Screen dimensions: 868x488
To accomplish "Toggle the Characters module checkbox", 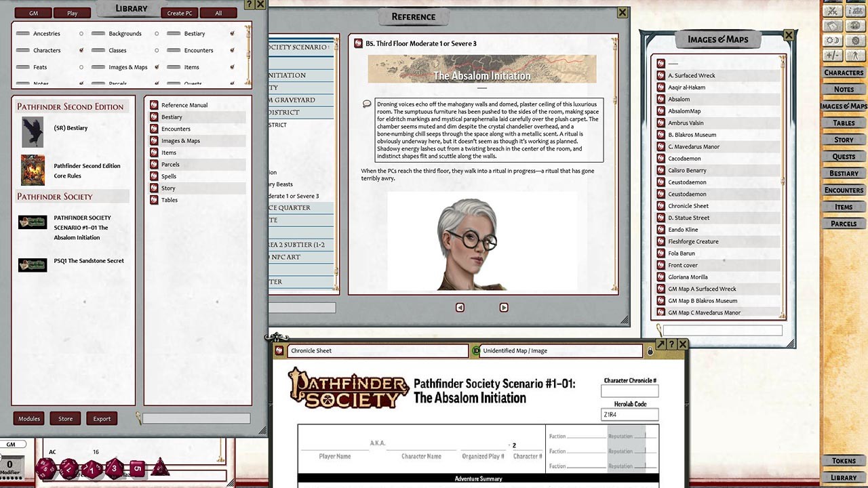I will tap(83, 50).
